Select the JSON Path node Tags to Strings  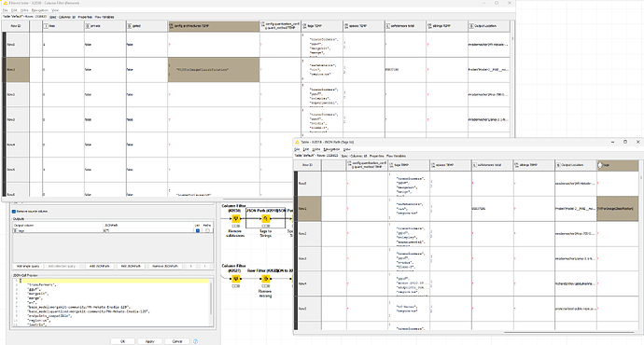tap(266, 218)
